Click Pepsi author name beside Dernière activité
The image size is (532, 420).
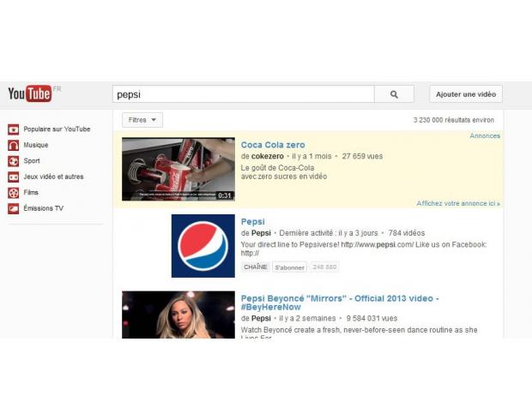261,233
